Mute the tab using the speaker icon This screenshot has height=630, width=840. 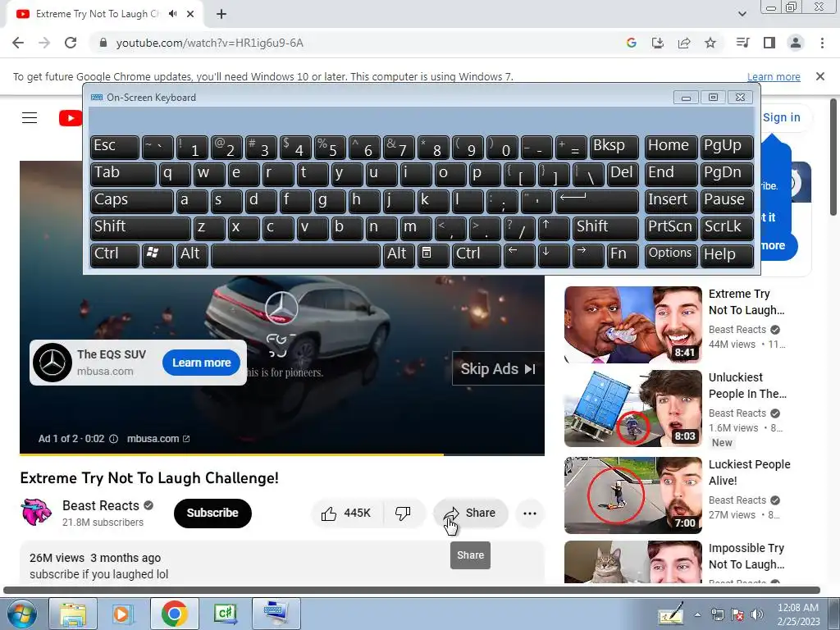172,14
